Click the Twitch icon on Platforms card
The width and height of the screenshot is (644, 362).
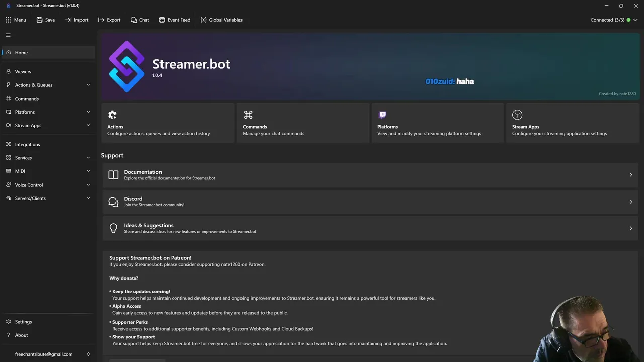(382, 115)
